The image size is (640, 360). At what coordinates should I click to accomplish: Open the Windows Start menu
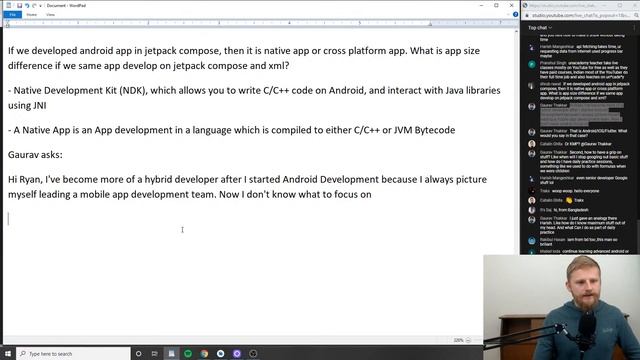click(7, 353)
